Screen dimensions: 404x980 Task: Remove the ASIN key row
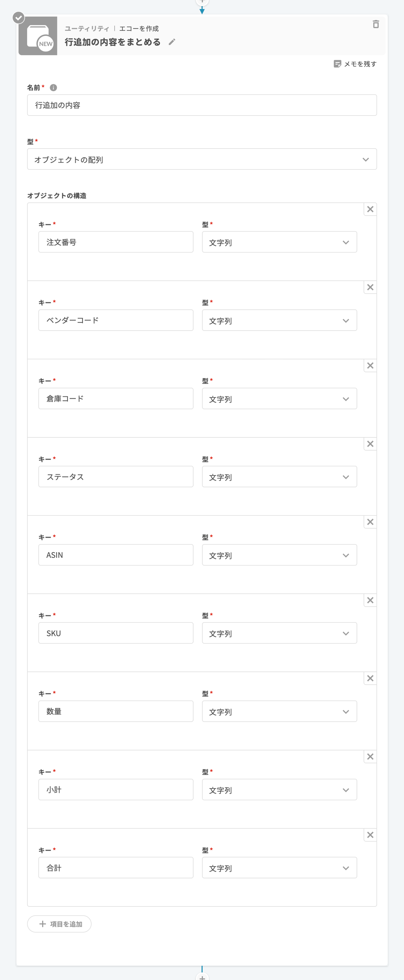pos(370,522)
